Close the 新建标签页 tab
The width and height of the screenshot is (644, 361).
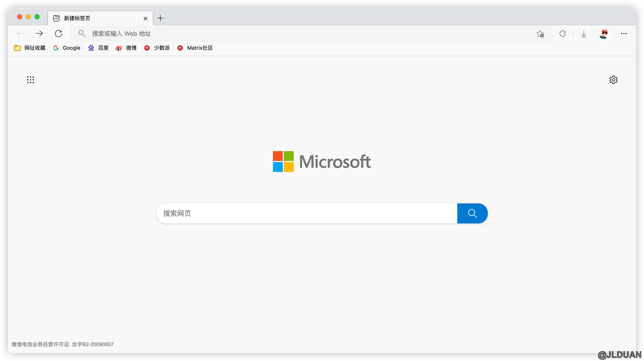(146, 18)
